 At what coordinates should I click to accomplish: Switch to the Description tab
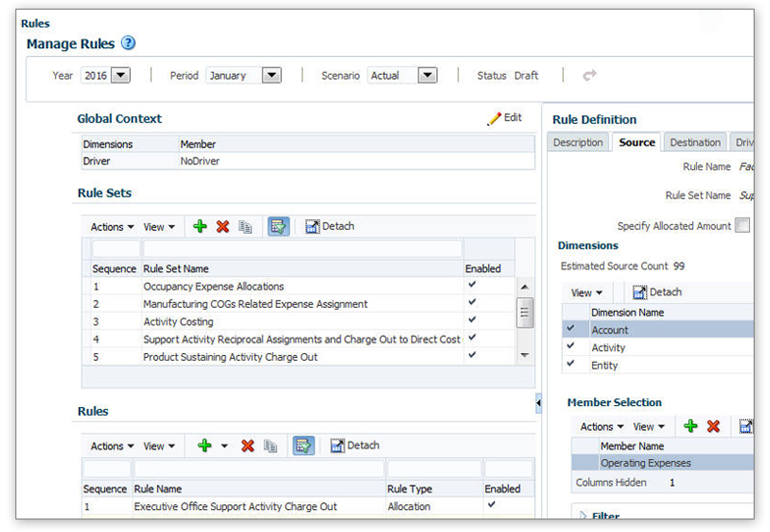(x=578, y=142)
